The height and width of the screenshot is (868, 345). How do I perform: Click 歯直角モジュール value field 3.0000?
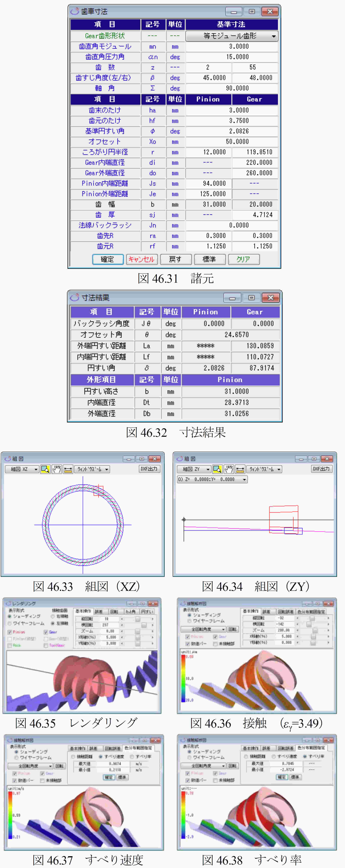[x=231, y=47]
